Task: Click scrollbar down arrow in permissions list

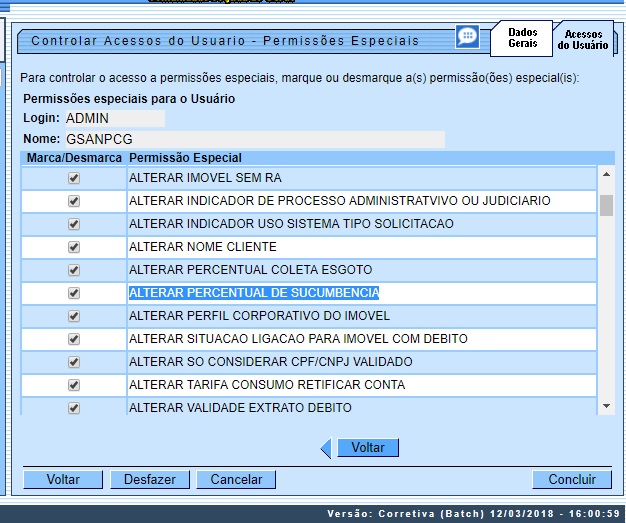Action: pos(605,406)
